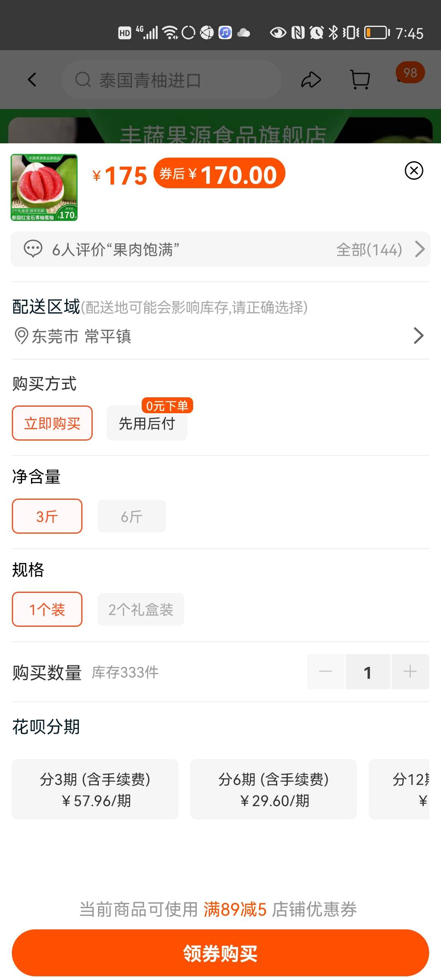
Task: Tap the review speech bubble icon
Action: coord(33,249)
